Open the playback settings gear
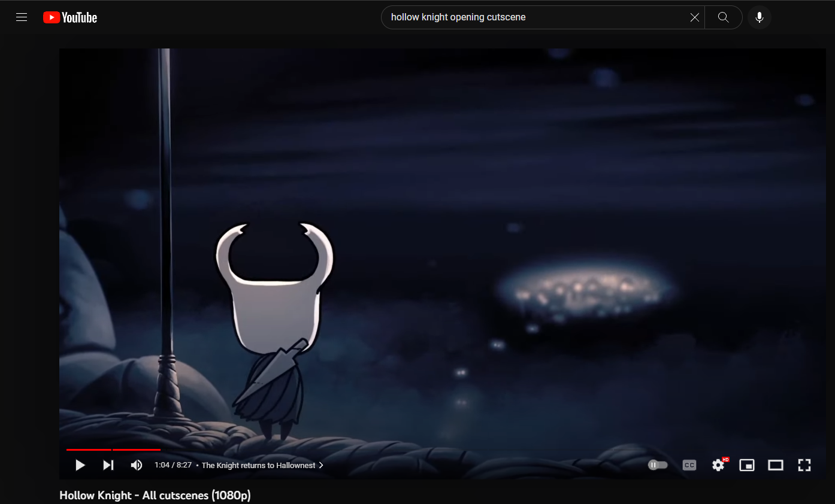This screenshot has height=504, width=835. pos(718,464)
